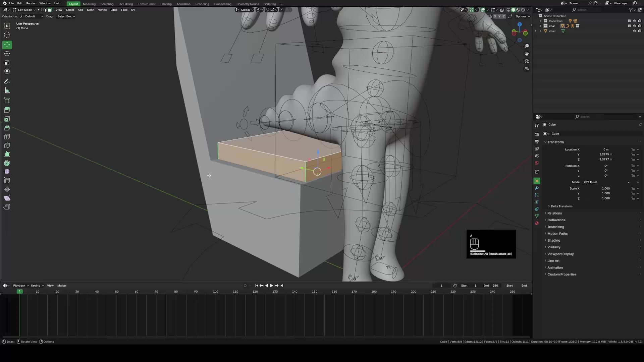Open the transform orientation Global dropdown

pos(245,10)
